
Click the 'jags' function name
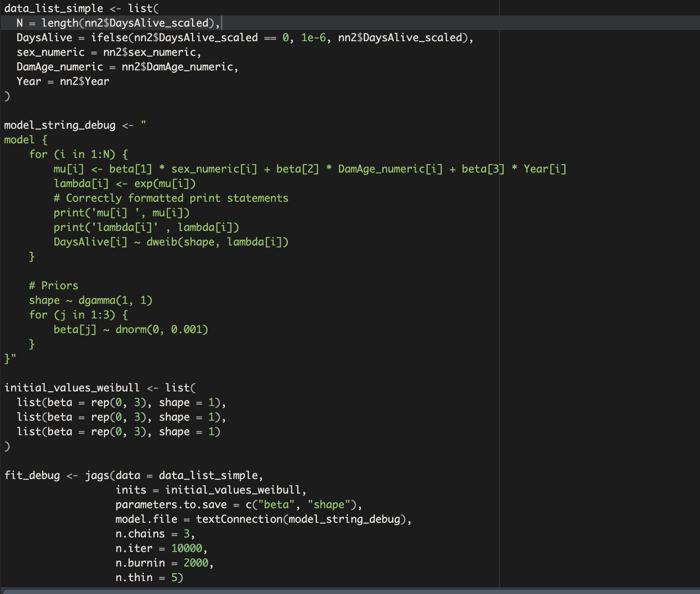(97, 475)
